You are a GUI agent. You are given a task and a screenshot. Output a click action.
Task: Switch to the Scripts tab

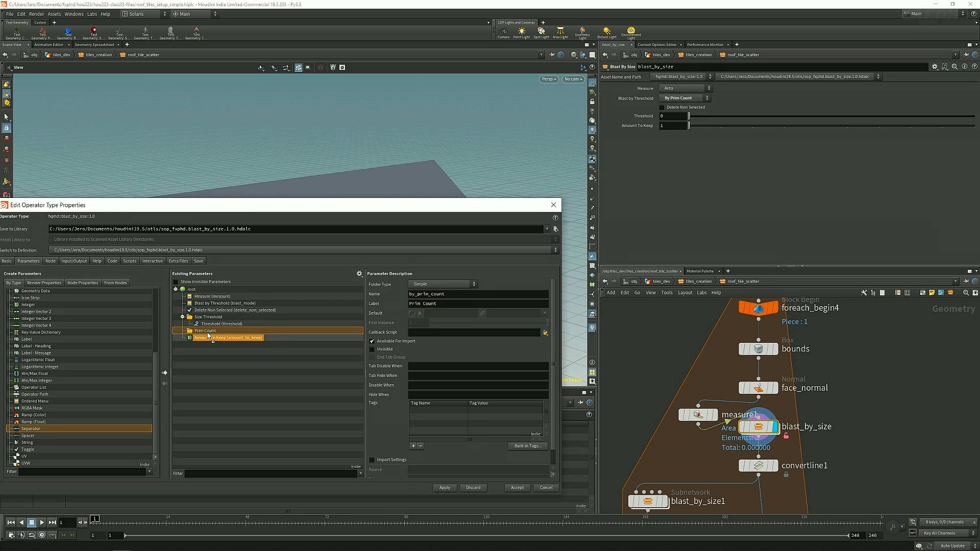coord(130,261)
